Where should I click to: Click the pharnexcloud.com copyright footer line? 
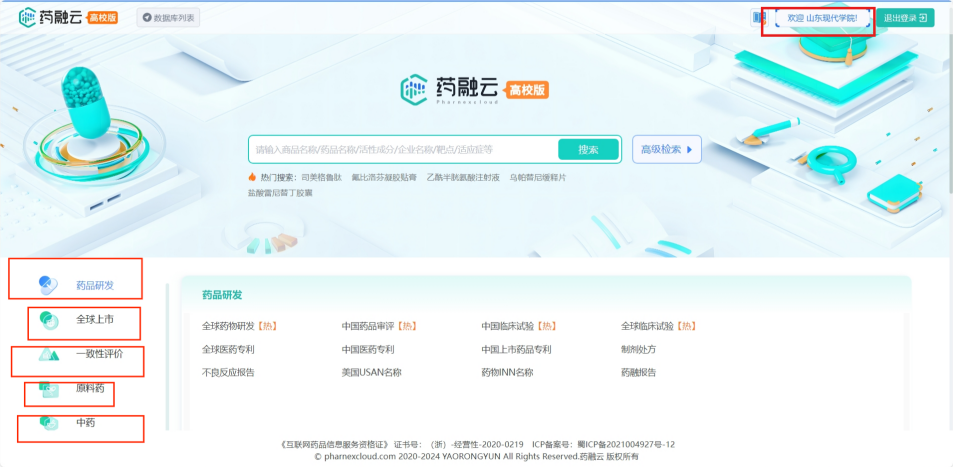[476, 456]
